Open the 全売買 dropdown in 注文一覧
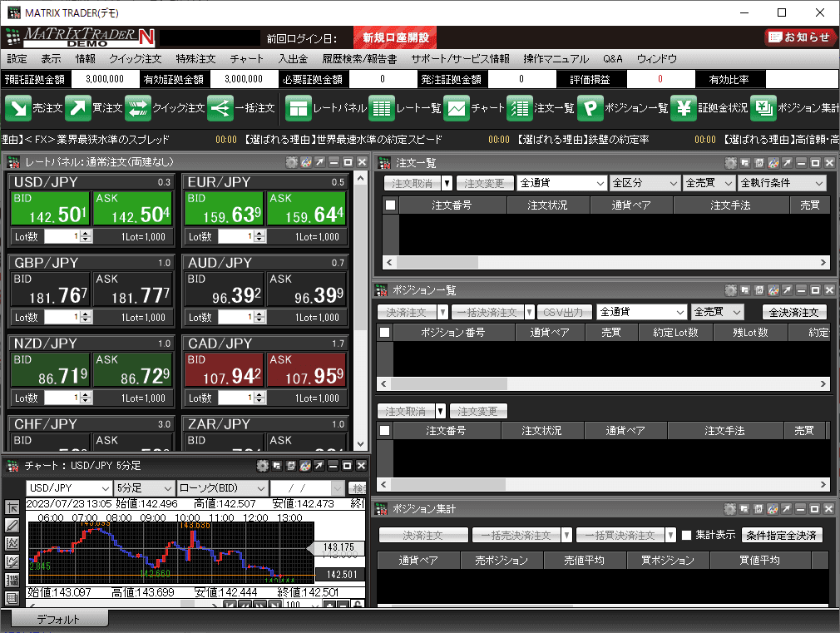The image size is (840, 633). click(709, 183)
